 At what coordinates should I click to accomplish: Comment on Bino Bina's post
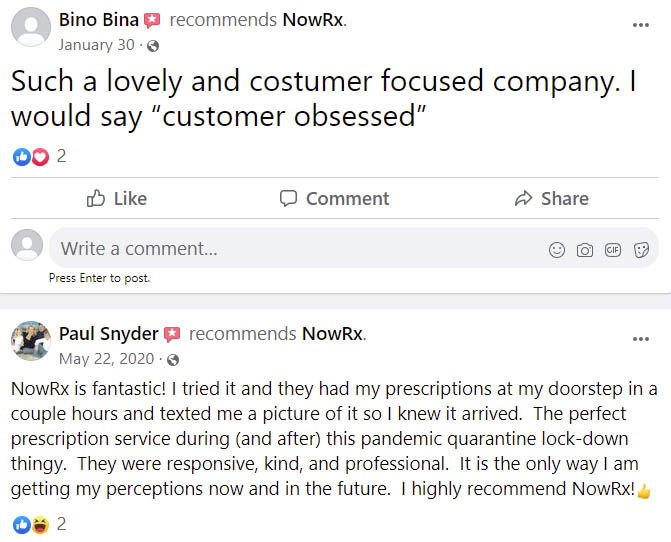click(x=335, y=199)
